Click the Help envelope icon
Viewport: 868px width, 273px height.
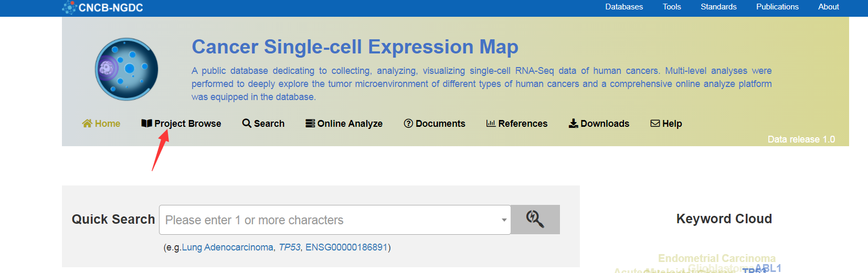click(655, 123)
